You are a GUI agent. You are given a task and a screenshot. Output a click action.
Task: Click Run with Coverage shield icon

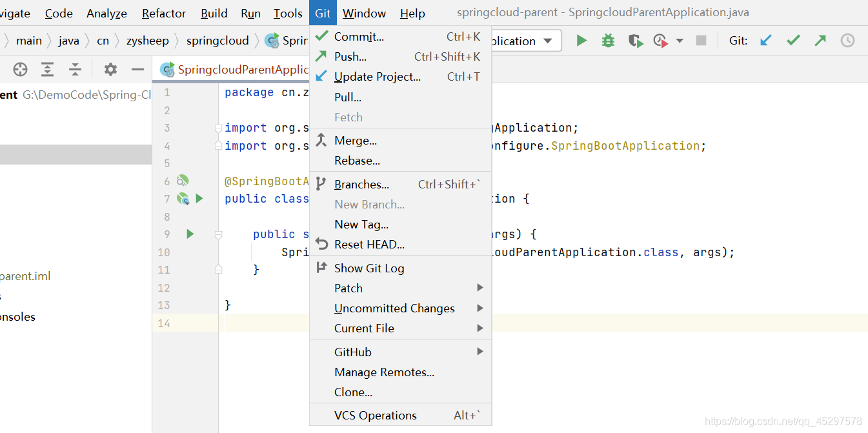(636, 41)
